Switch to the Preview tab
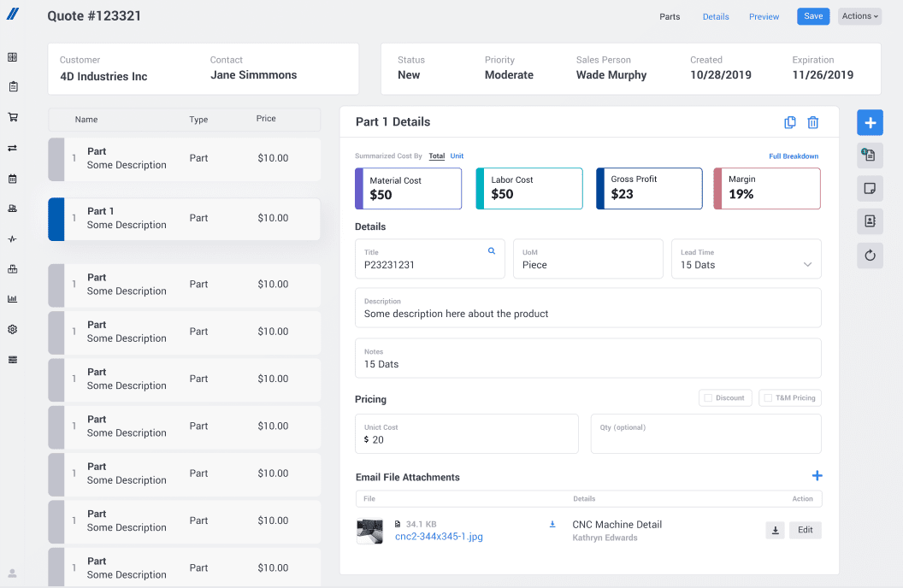Image resolution: width=903 pixels, height=588 pixels. (x=764, y=16)
